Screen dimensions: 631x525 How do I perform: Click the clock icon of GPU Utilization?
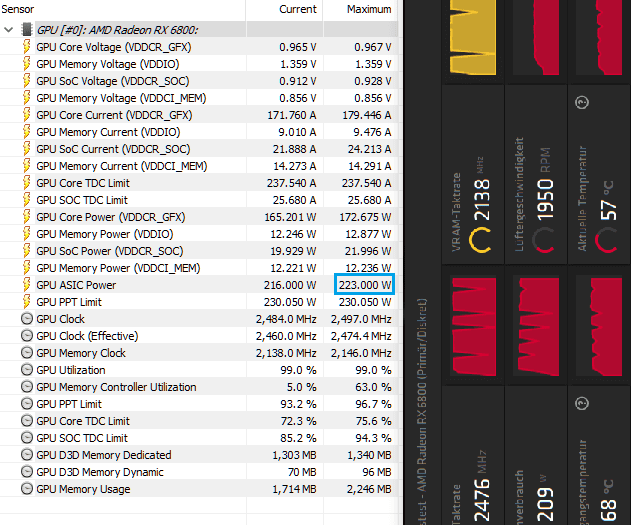coord(27,370)
